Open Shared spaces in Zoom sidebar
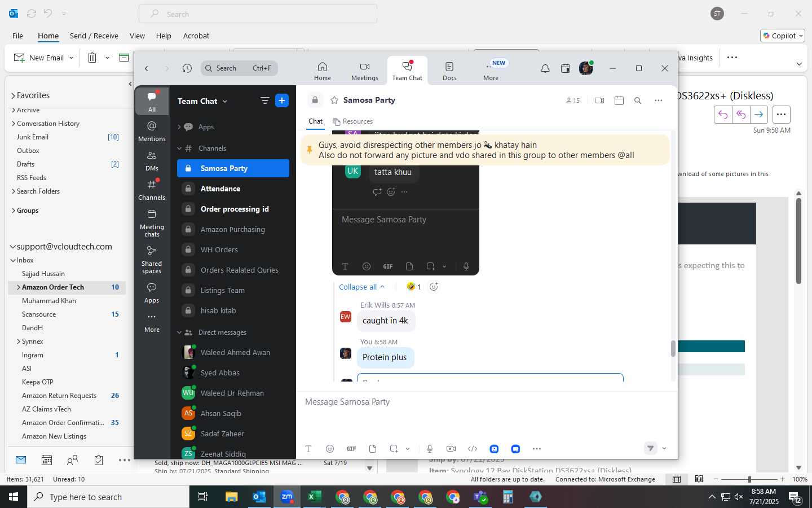 (x=152, y=260)
